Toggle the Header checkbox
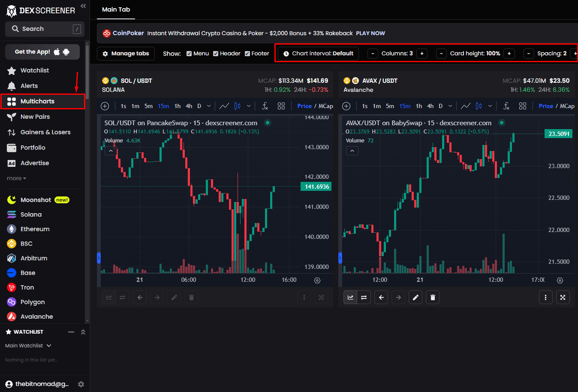This screenshot has height=392, width=578. (x=216, y=54)
